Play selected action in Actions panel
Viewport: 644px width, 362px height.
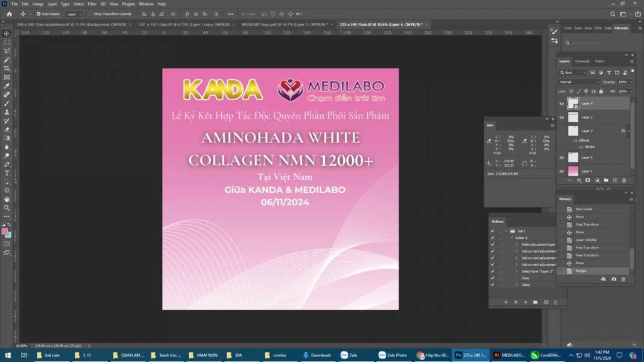point(526,302)
